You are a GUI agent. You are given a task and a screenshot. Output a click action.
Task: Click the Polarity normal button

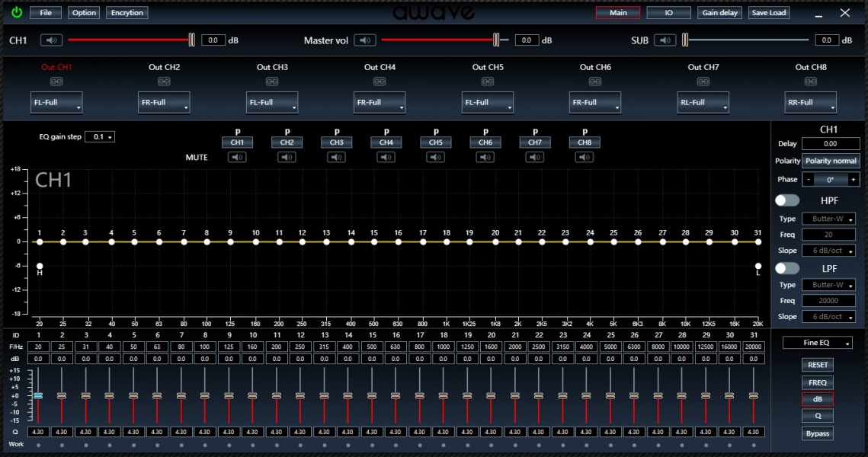click(831, 161)
